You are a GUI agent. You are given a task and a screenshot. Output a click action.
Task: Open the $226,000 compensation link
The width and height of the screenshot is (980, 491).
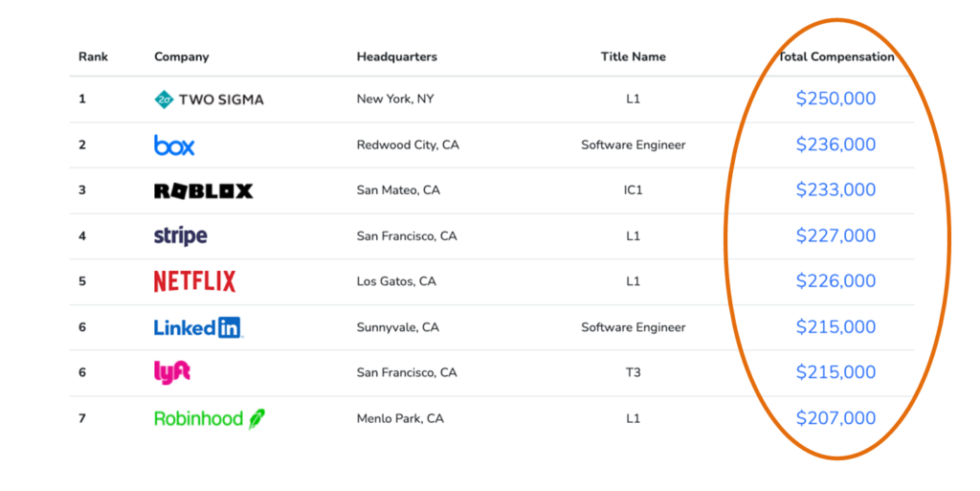[835, 280]
